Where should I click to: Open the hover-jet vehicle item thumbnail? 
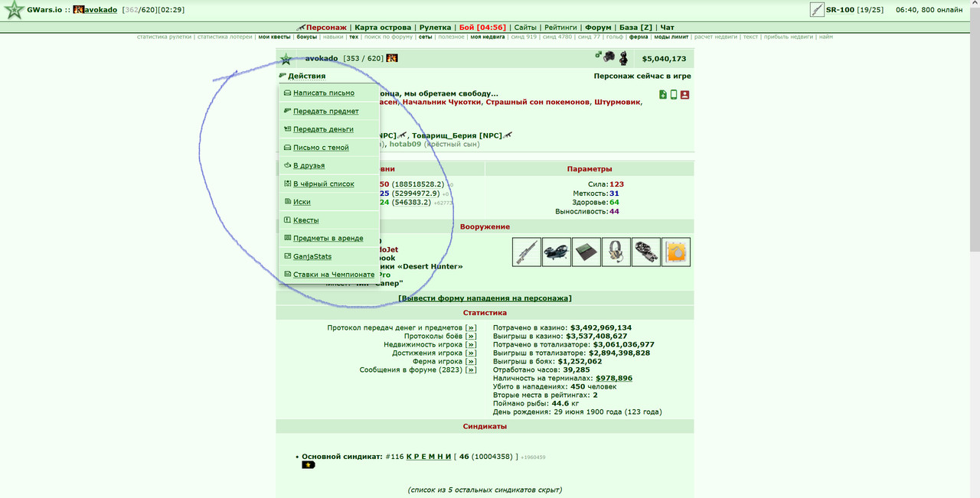pos(557,252)
